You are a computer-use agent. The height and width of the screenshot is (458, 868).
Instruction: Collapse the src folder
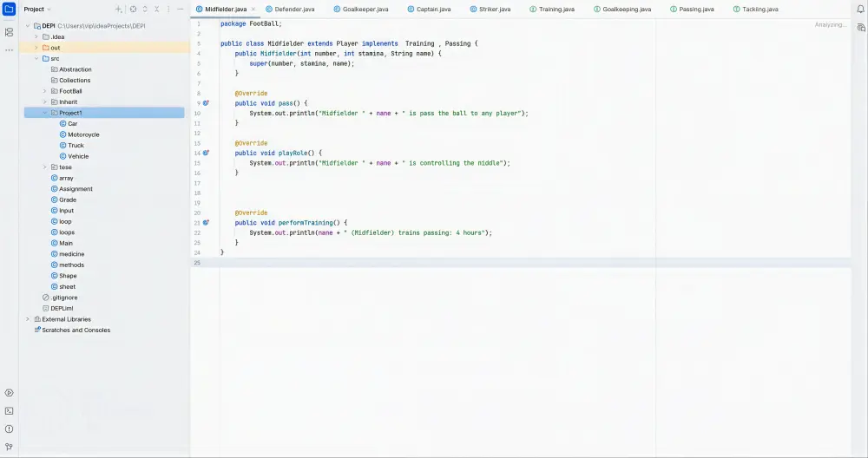(36, 58)
